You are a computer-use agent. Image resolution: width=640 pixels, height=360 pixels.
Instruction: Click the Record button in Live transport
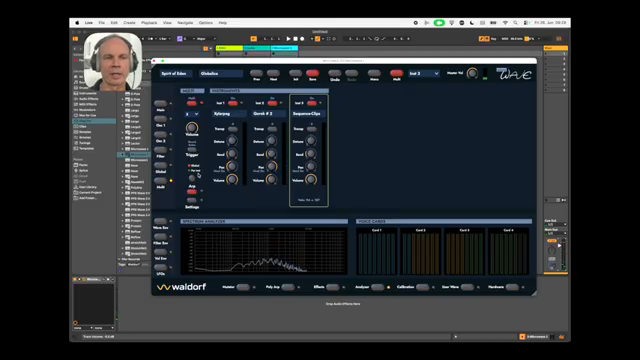302,39
